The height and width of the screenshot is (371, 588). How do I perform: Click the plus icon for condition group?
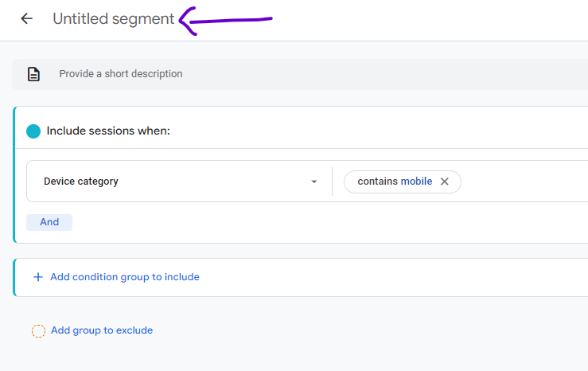tap(38, 277)
